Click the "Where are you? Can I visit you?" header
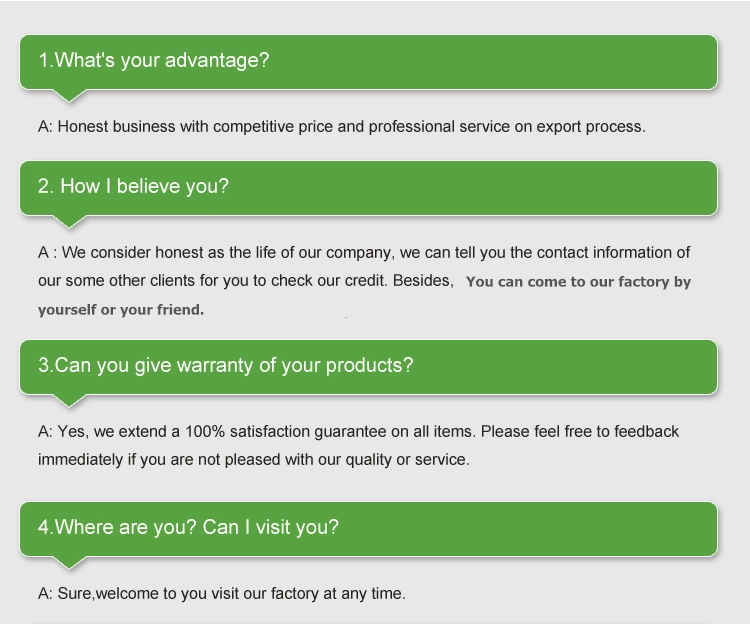The height and width of the screenshot is (624, 750). point(368,529)
